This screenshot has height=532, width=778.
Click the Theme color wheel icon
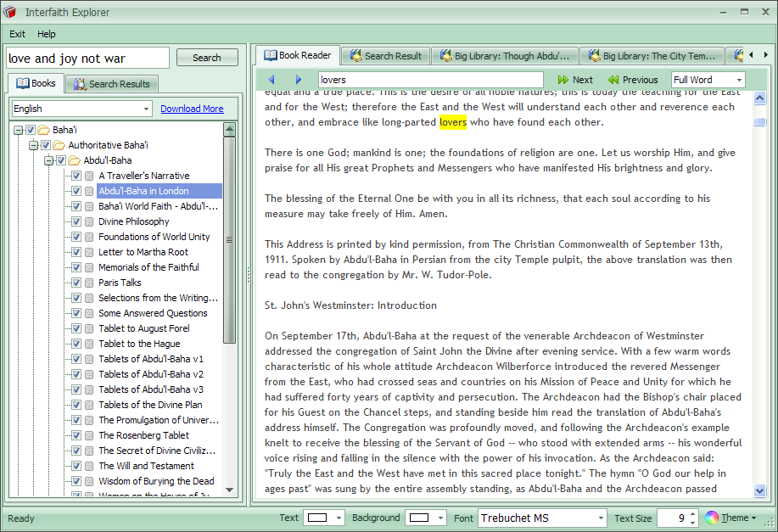click(x=712, y=518)
